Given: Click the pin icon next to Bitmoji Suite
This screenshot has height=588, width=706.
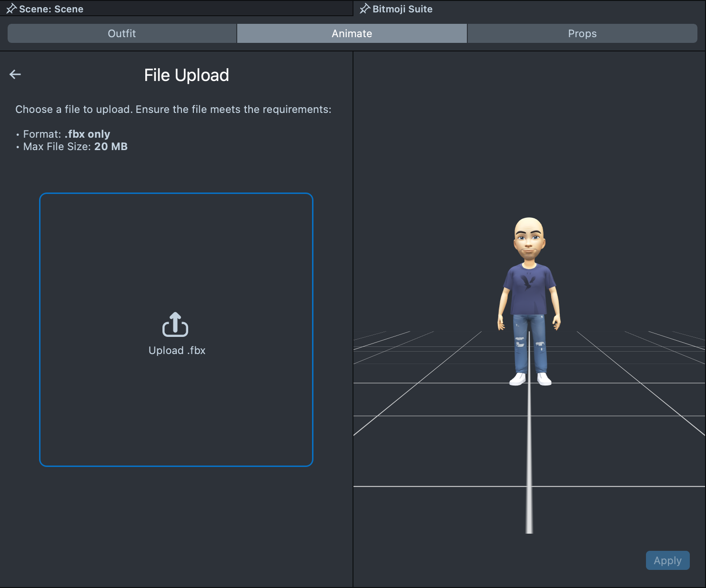Looking at the screenshot, I should point(364,9).
